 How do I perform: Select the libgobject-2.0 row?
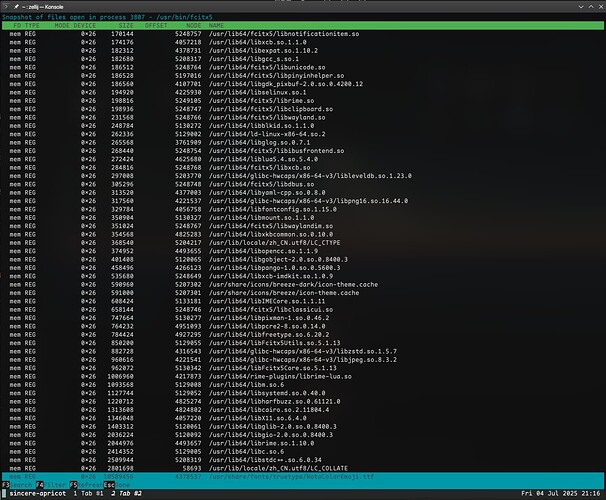pyautogui.click(x=303, y=259)
